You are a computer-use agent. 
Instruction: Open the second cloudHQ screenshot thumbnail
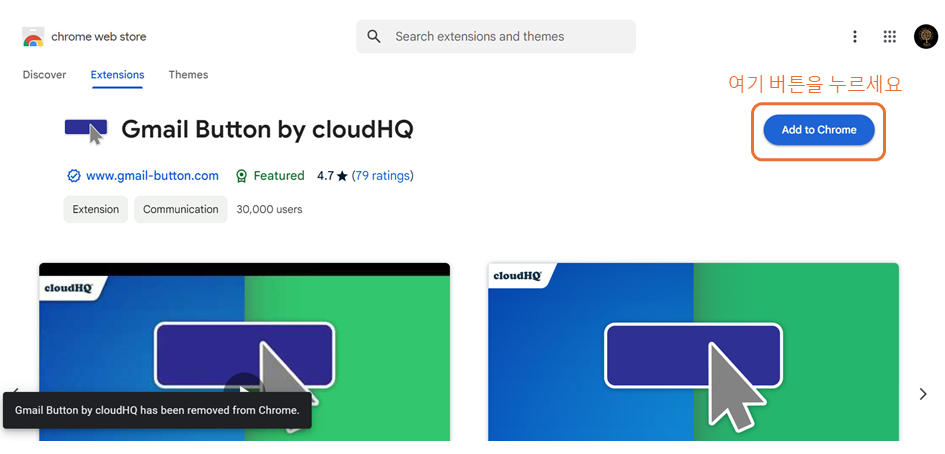coord(693,352)
